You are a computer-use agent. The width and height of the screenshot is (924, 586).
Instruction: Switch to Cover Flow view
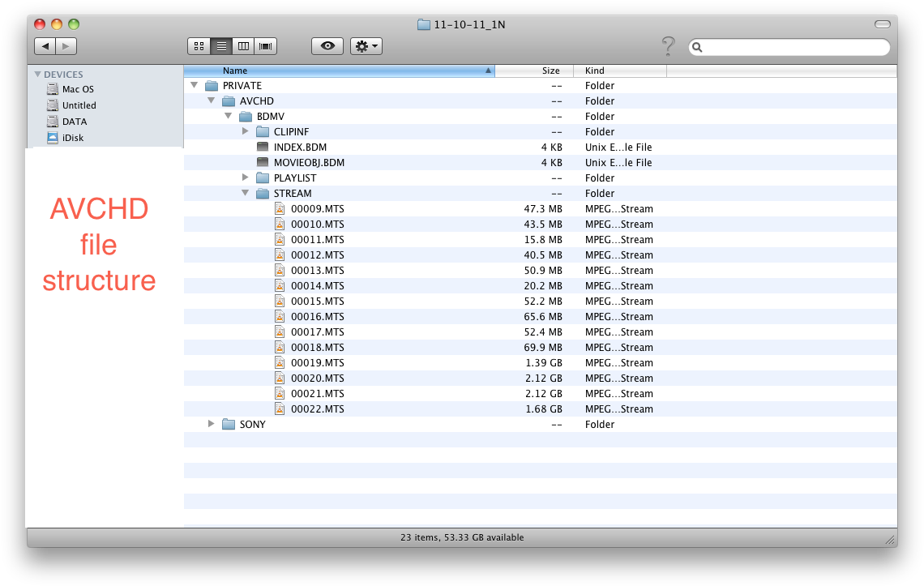pos(264,46)
